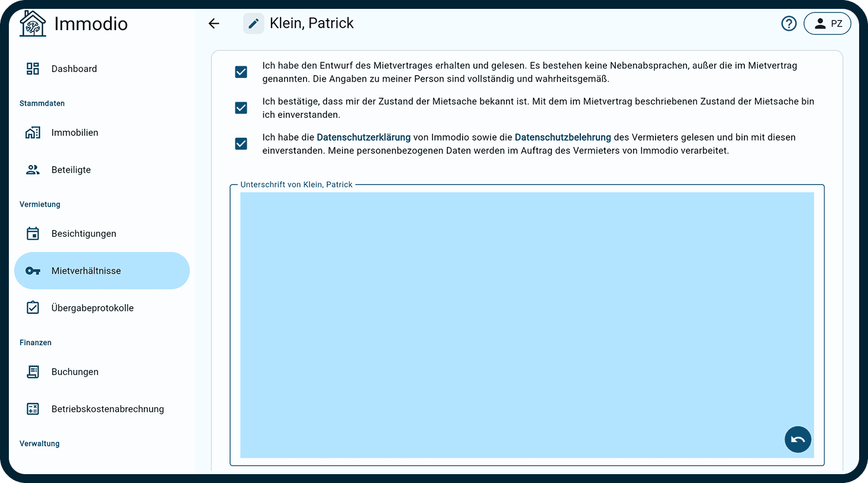The height and width of the screenshot is (483, 868).
Task: Click the Verwaltung section heading
Action: (x=40, y=443)
